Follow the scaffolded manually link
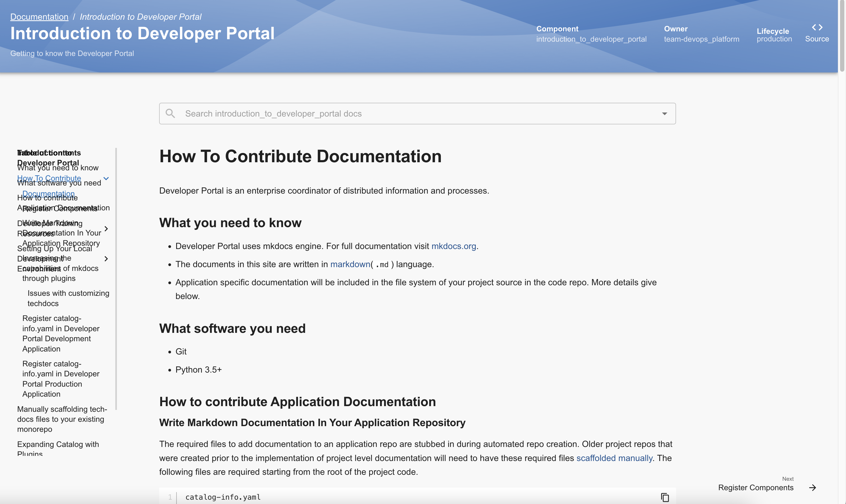 [614, 458]
